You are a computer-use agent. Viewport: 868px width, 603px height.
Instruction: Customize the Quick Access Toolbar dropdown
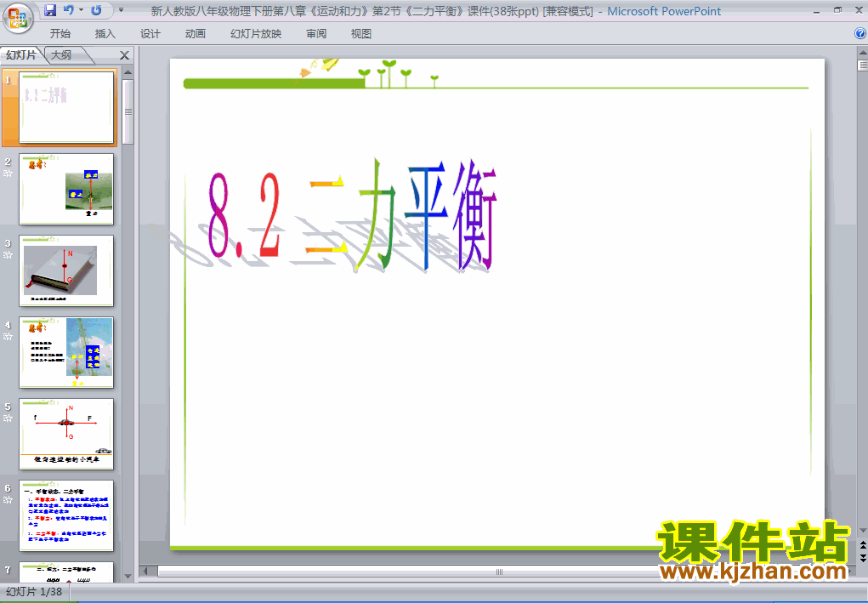pyautogui.click(x=122, y=10)
